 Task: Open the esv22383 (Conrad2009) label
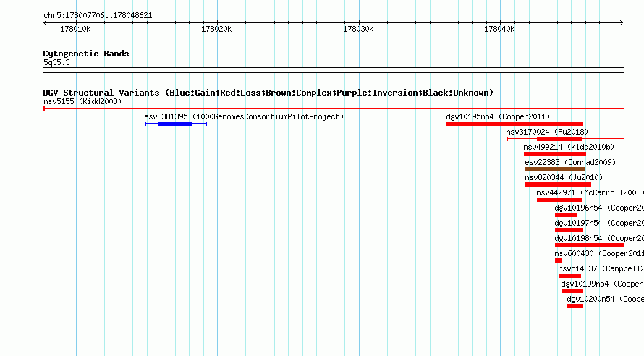(570, 162)
